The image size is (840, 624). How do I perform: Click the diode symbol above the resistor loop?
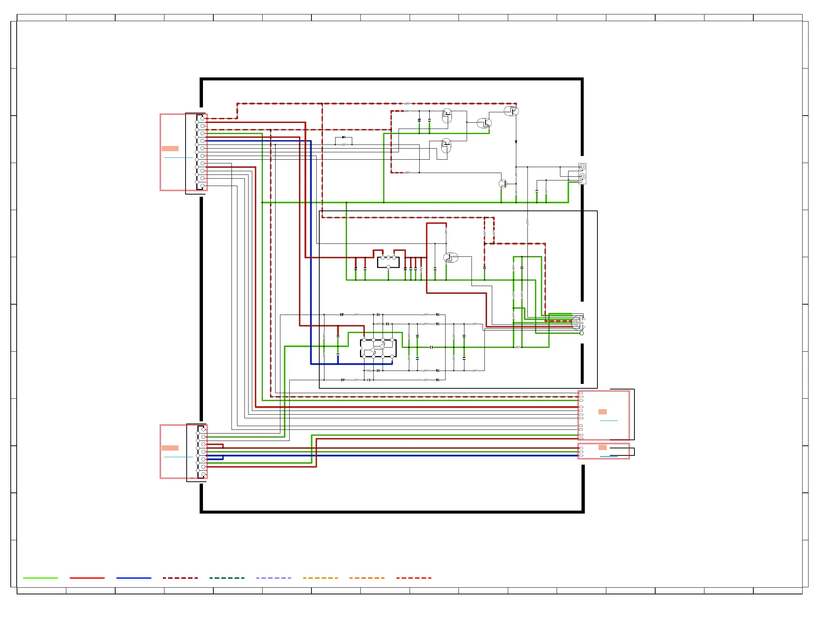[344, 137]
